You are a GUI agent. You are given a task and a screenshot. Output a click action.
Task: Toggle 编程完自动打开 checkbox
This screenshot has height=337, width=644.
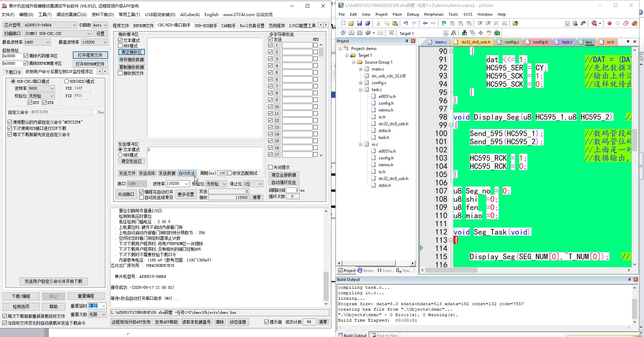tap(142, 192)
